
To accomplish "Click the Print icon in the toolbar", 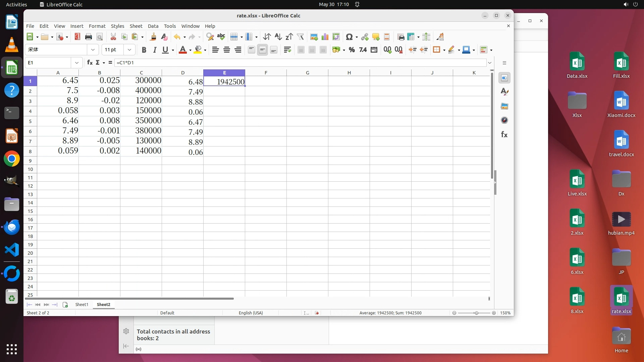I will coord(89,37).
